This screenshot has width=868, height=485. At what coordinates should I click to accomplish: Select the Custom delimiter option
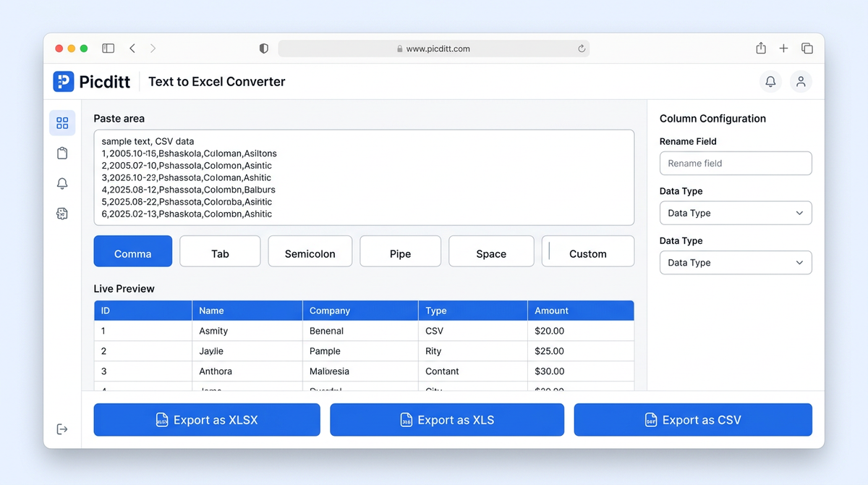click(x=588, y=251)
